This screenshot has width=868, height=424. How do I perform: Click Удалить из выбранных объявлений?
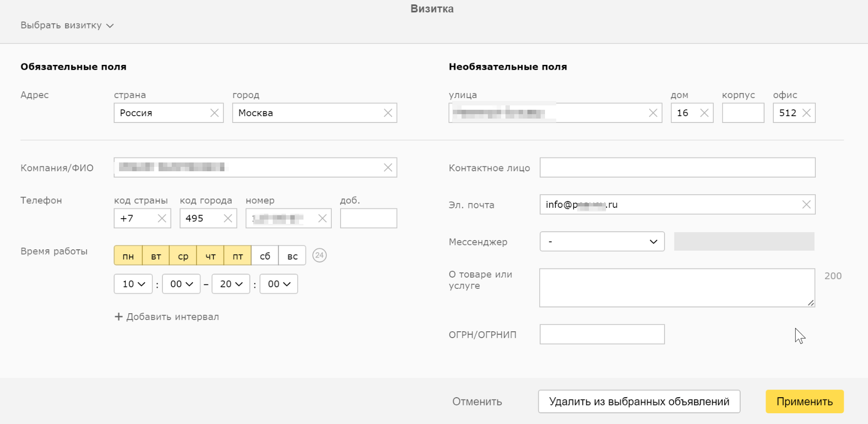[639, 402]
